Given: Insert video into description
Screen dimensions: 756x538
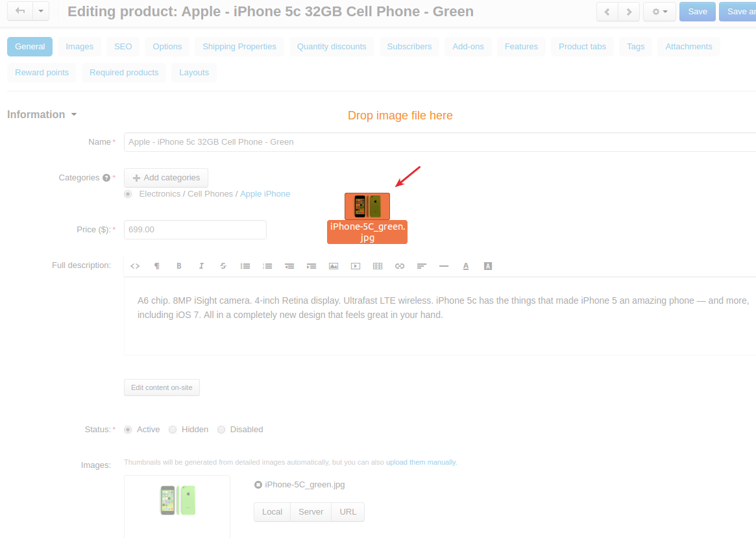Looking at the screenshot, I should coord(356,266).
